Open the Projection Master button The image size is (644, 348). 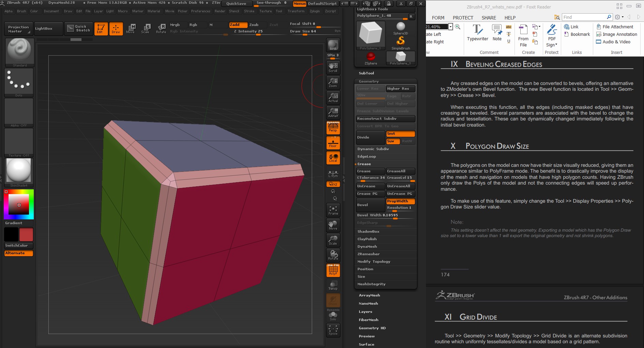tap(19, 29)
